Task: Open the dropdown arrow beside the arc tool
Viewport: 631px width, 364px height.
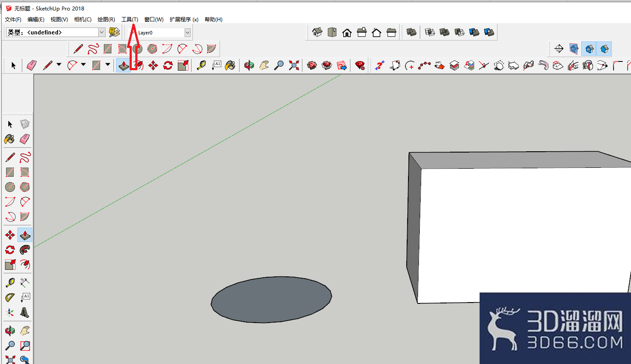Action: click(83, 65)
